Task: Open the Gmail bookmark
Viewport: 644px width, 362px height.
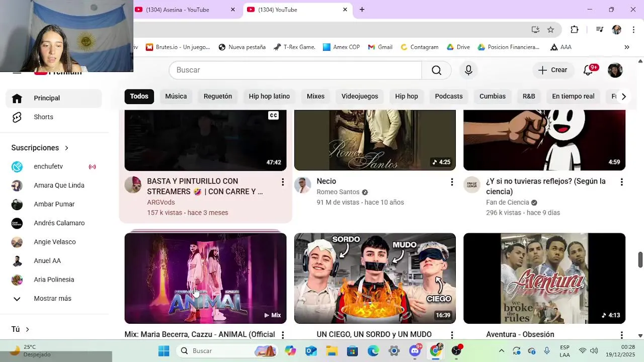Action: click(x=380, y=47)
